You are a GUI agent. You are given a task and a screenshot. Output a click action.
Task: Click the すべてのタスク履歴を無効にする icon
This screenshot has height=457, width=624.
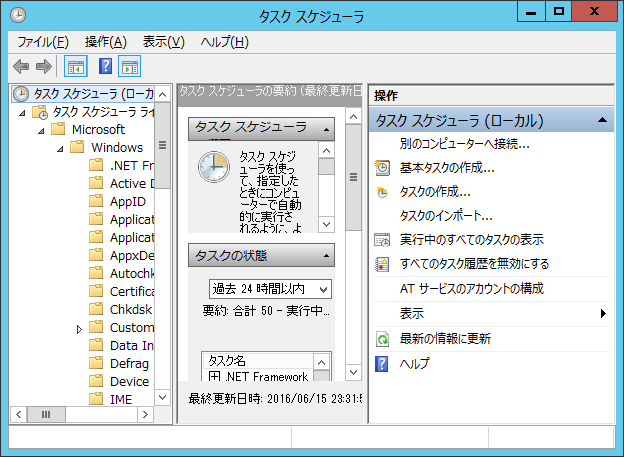click(382, 264)
